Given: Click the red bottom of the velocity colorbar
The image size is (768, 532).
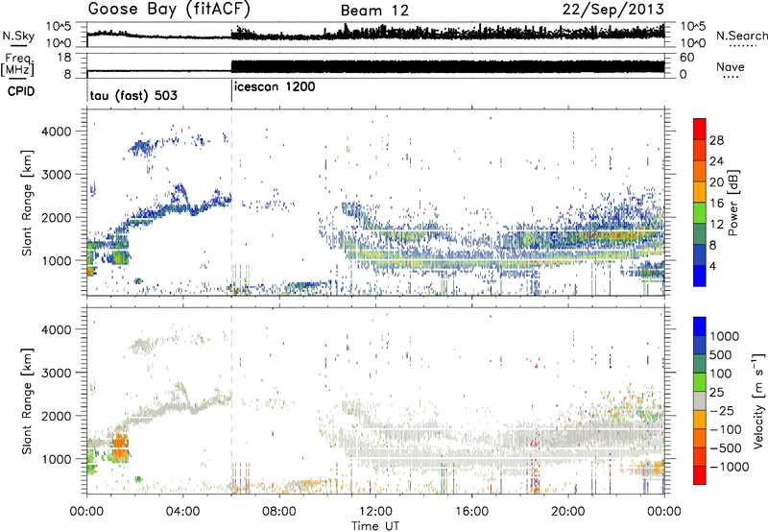Looking at the screenshot, I should coord(700,475).
